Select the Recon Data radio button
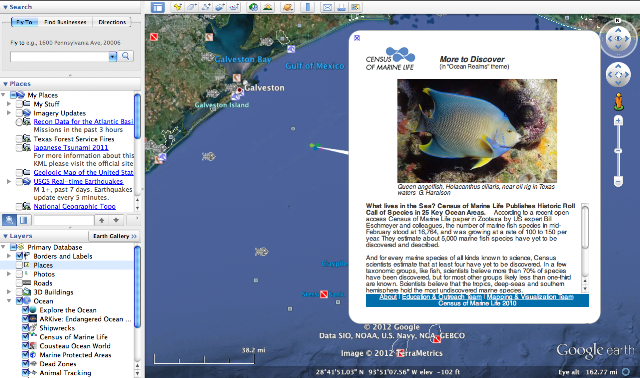 (x=19, y=122)
